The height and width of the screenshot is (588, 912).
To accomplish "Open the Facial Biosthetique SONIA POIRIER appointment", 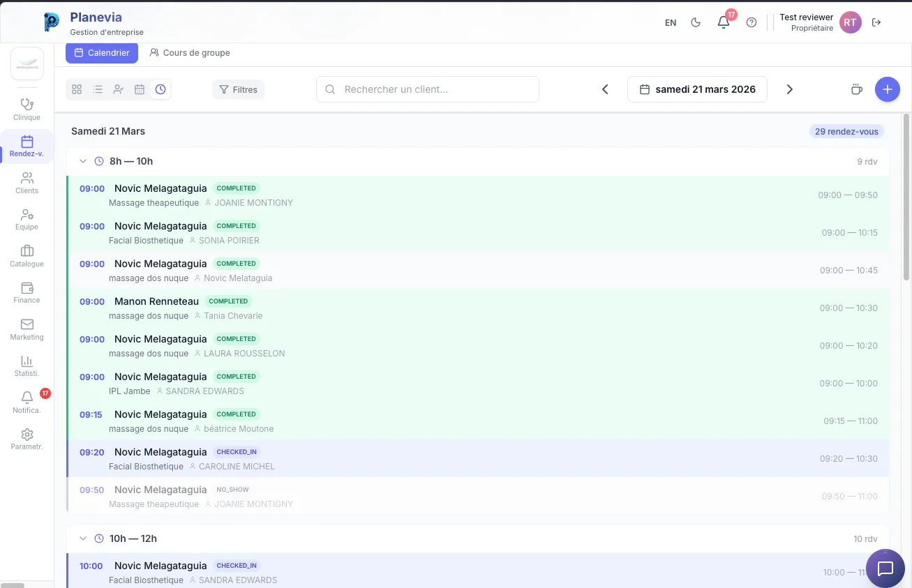I will 478,232.
